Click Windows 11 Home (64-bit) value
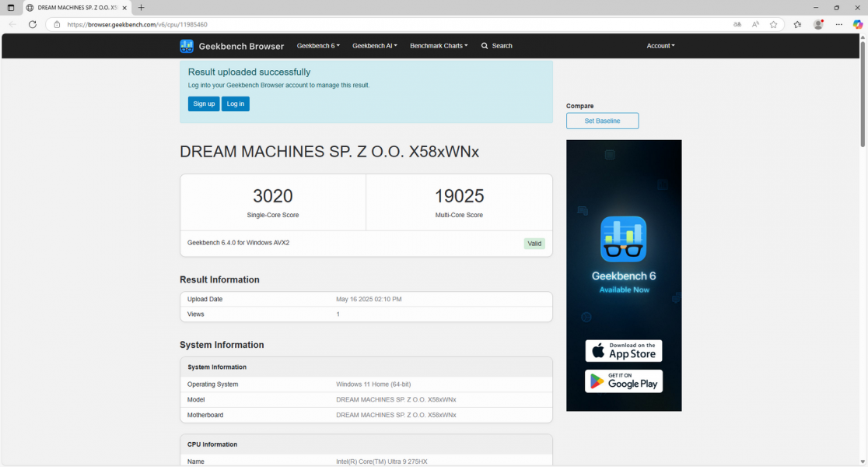 (x=373, y=384)
